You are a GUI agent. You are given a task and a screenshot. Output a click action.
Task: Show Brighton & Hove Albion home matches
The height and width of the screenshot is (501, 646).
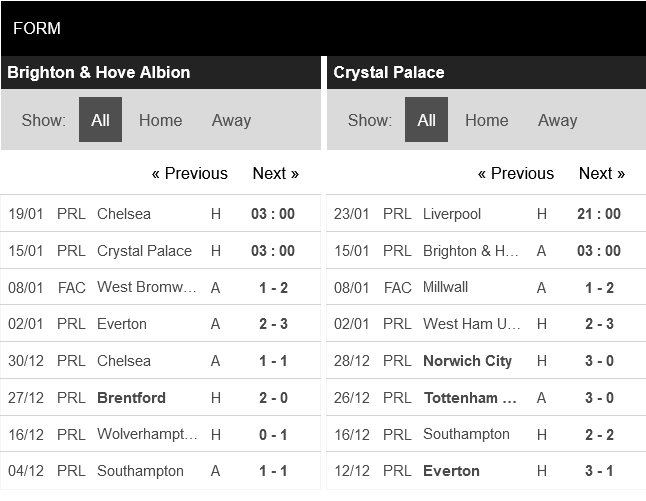pyautogui.click(x=160, y=120)
